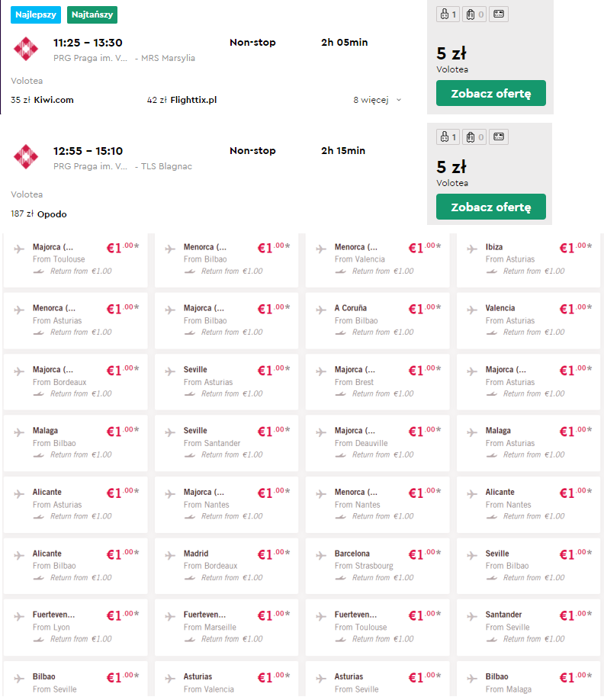Select the Najlepszy sorting tab

pos(36,14)
